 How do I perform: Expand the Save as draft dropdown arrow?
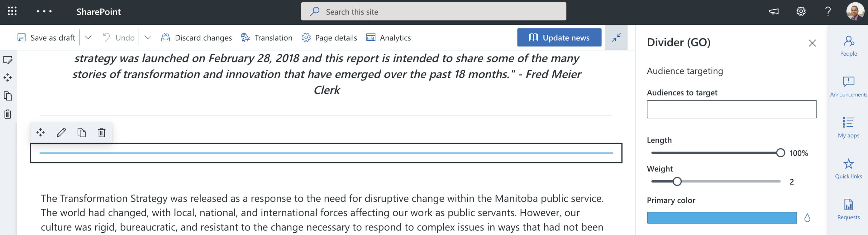point(88,37)
